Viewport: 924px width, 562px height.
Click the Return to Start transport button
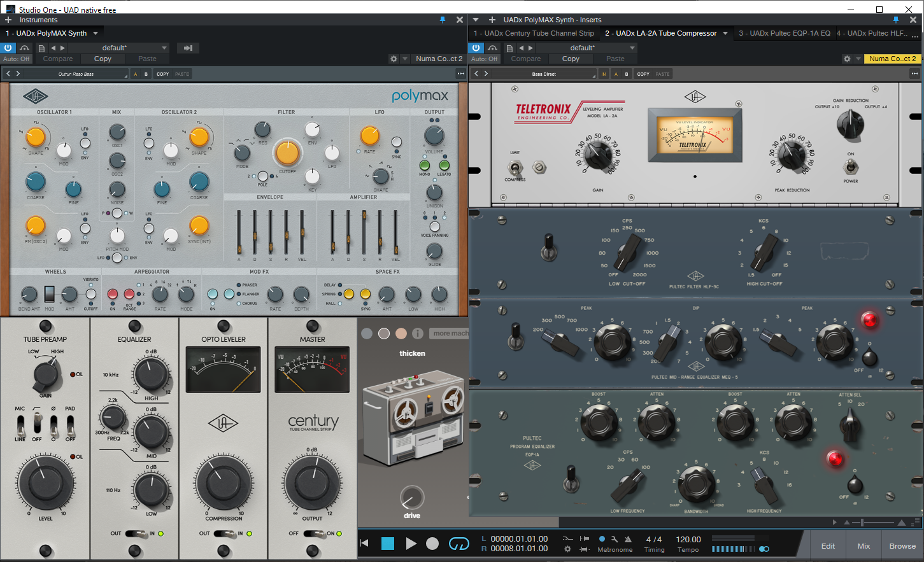pyautogui.click(x=365, y=544)
